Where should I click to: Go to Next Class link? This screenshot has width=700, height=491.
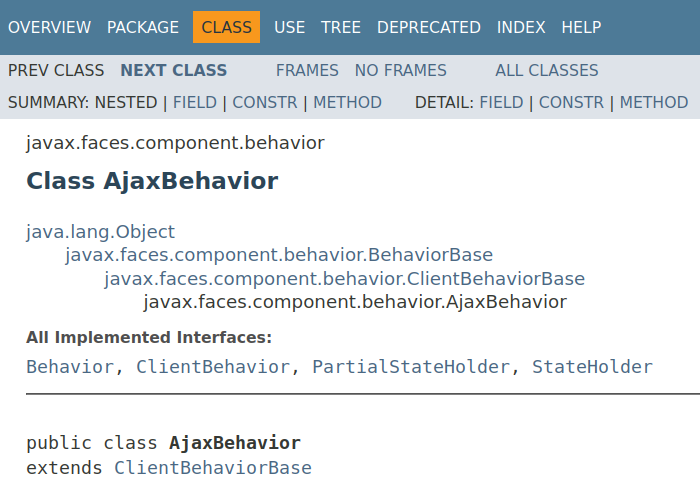pos(174,70)
